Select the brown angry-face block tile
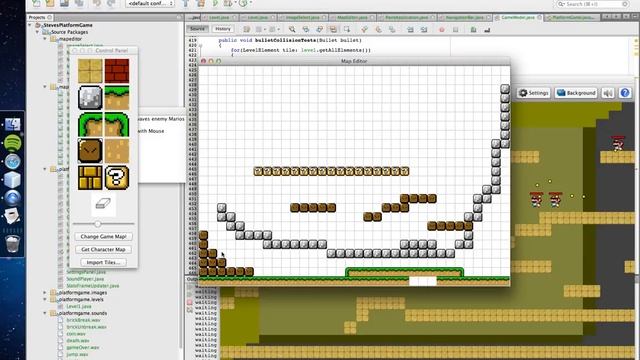 [90, 151]
